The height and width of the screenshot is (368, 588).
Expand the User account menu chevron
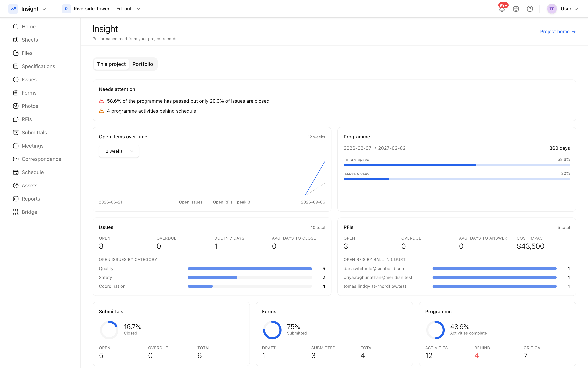(576, 9)
